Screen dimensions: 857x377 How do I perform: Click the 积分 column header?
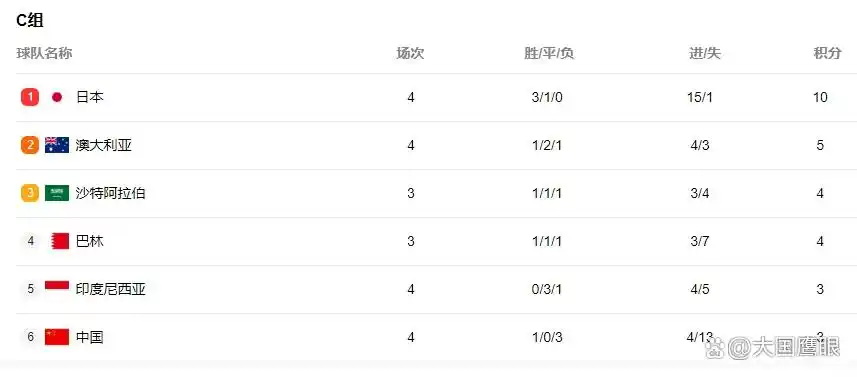click(827, 54)
